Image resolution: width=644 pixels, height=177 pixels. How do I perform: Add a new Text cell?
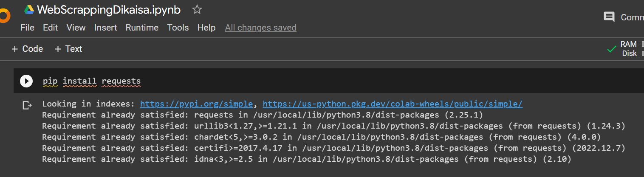click(x=68, y=49)
